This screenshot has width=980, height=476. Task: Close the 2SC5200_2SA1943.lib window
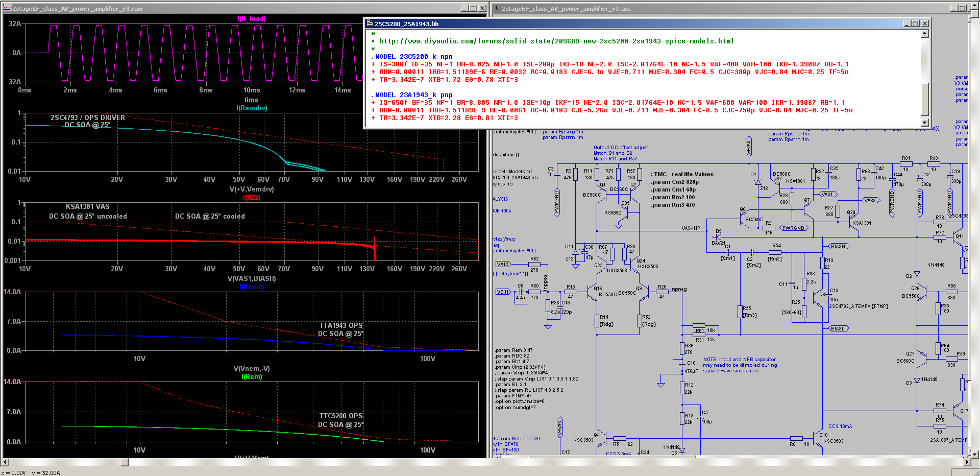[924, 23]
